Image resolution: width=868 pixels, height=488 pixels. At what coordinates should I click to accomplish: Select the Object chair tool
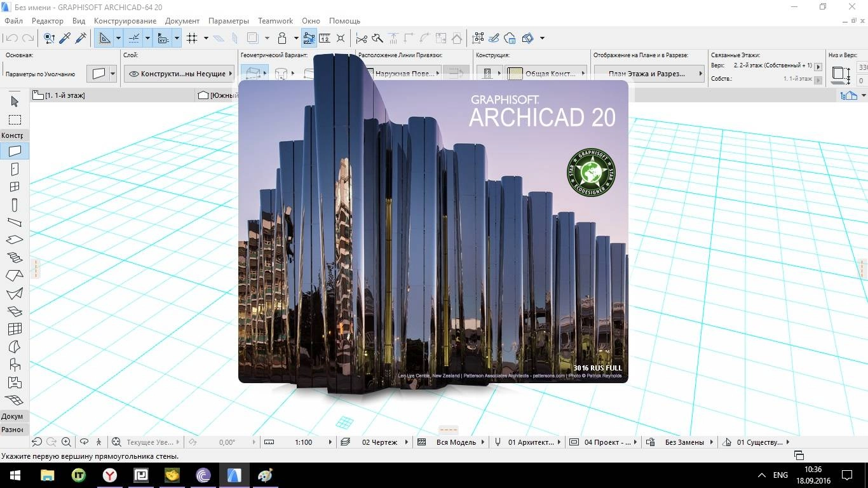coord(15,365)
